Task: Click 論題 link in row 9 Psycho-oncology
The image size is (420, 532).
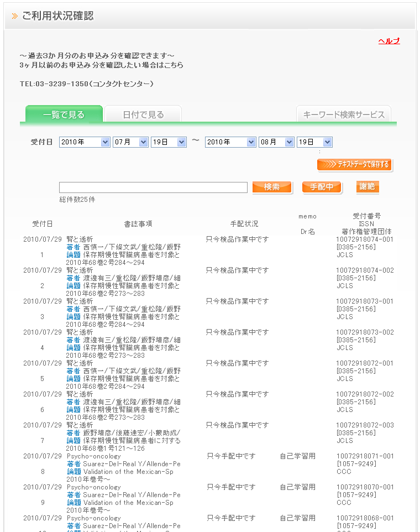Action: click(73, 503)
